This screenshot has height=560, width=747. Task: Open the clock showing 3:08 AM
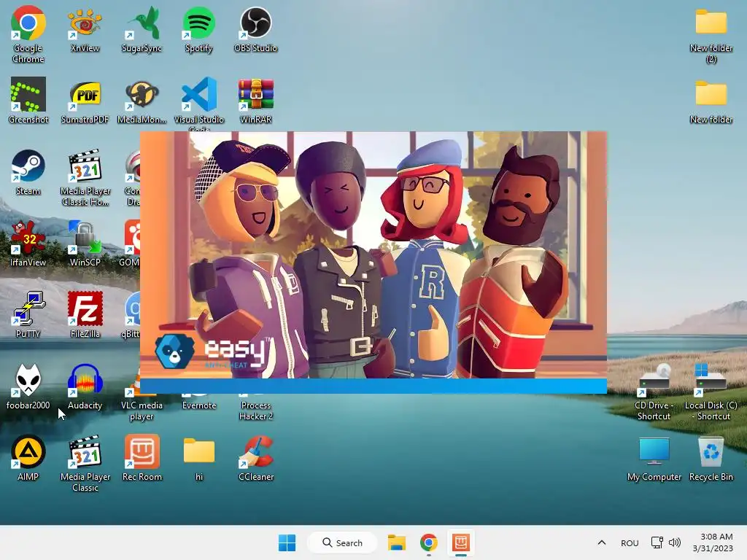pyautogui.click(x=713, y=542)
